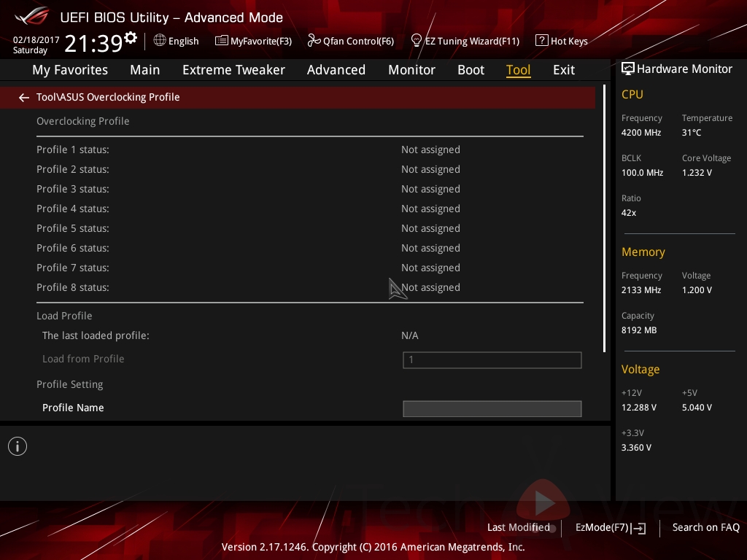Click Search on FAQ
Image resolution: width=747 pixels, height=560 pixels.
(705, 528)
